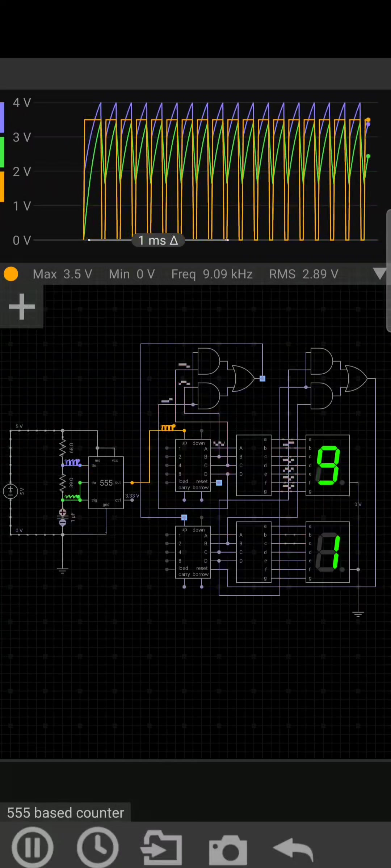Select the ground symbol below the 555

(63, 571)
